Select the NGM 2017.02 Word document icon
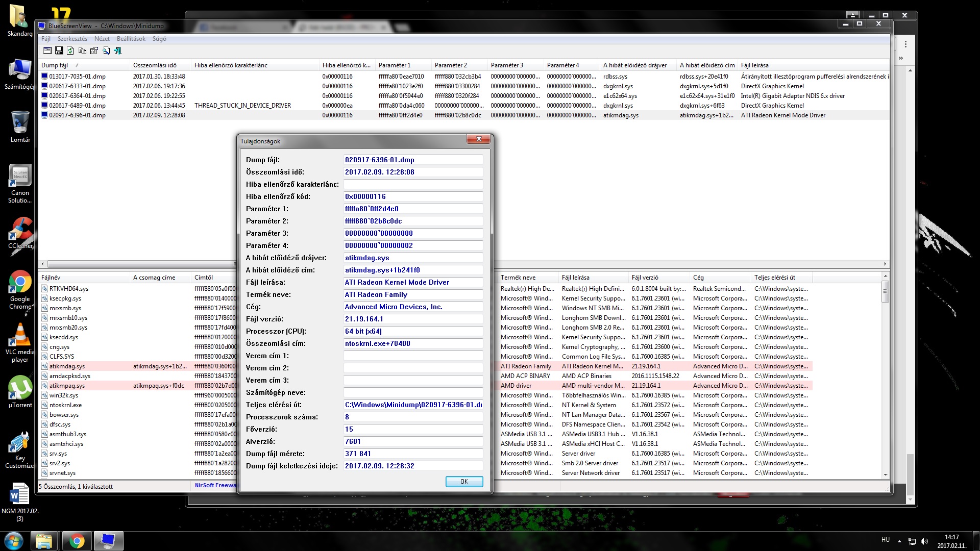This screenshot has height=551, width=980. (x=20, y=502)
